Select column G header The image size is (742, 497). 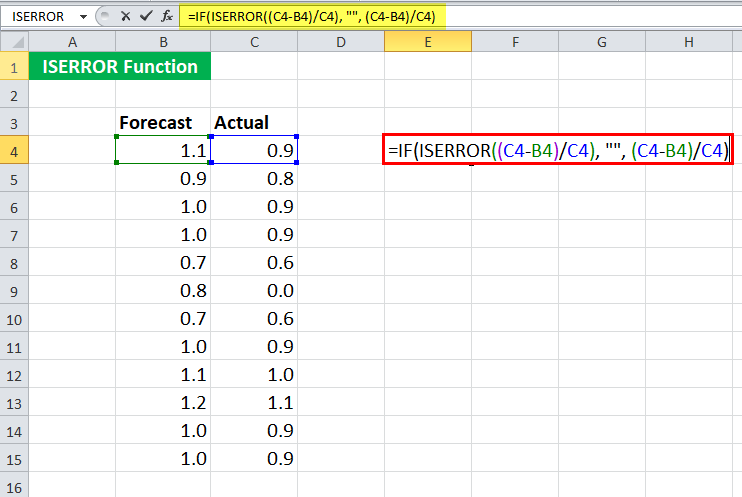[x=602, y=42]
